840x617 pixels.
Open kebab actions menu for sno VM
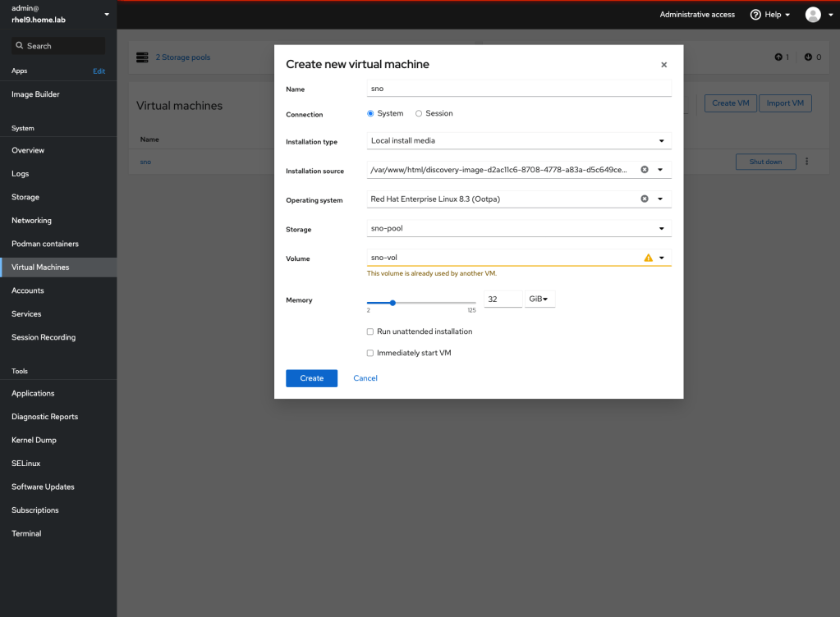click(807, 162)
